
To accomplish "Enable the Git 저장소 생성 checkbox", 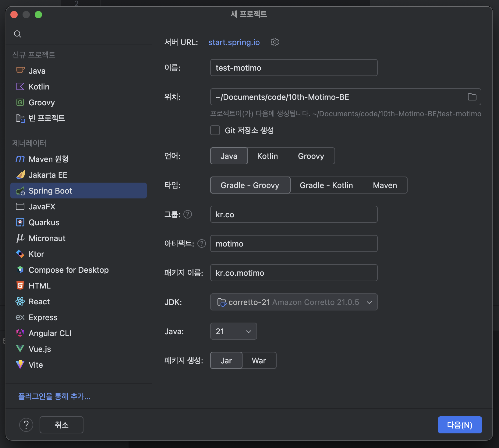I will click(215, 130).
